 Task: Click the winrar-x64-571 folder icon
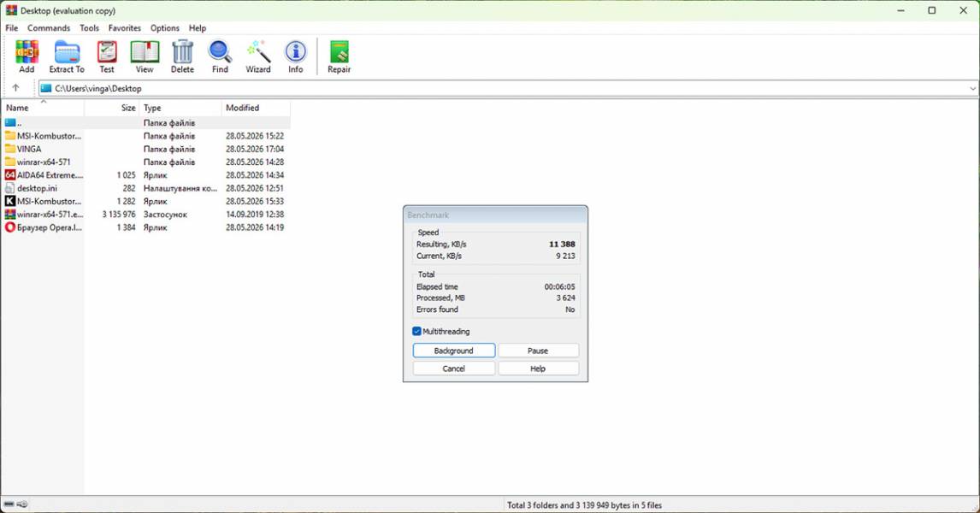pos(10,162)
